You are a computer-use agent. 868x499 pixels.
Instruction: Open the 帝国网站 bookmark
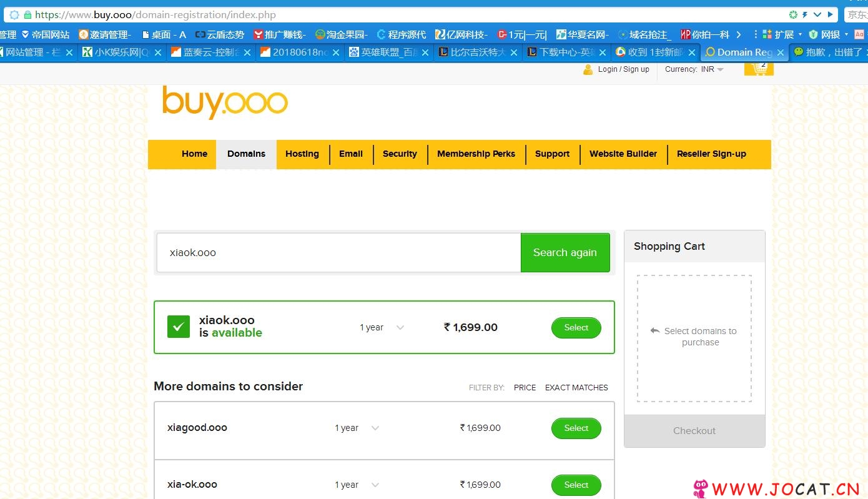(x=46, y=34)
